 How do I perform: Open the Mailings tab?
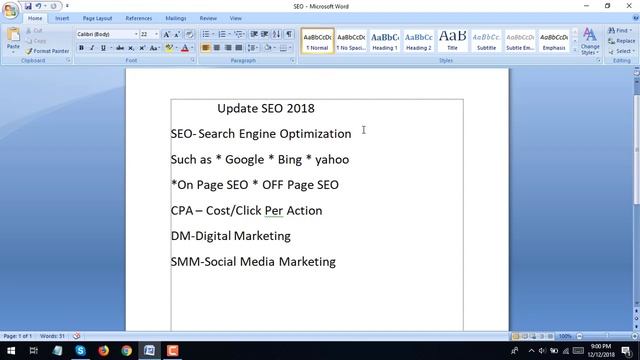[x=176, y=18]
